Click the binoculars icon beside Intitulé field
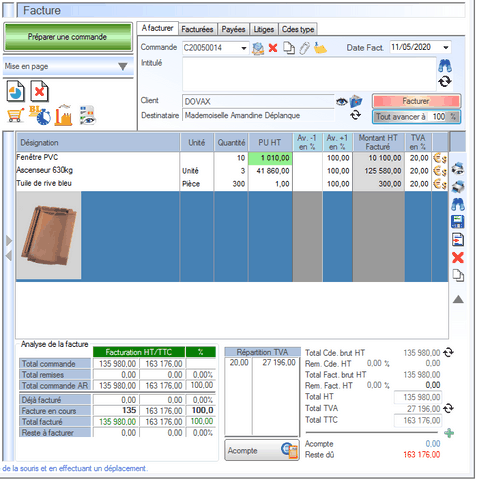Screen dimensions: 477x480 445,66
